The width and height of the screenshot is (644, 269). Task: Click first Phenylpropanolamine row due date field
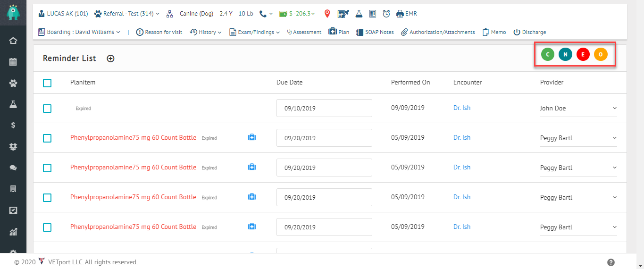[x=324, y=138]
